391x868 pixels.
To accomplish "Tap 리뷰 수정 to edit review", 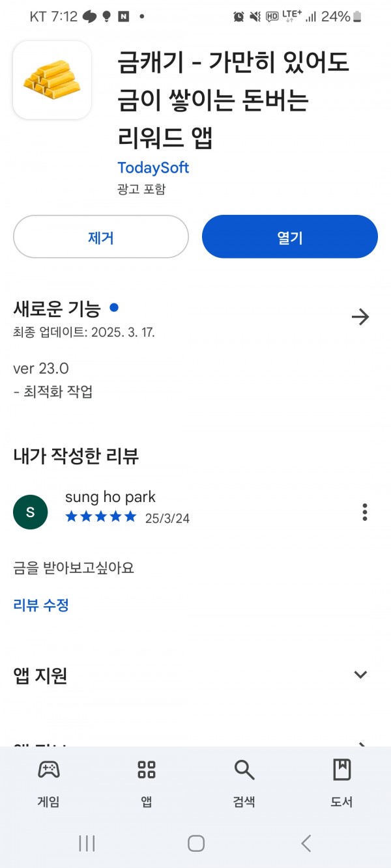I will click(41, 605).
